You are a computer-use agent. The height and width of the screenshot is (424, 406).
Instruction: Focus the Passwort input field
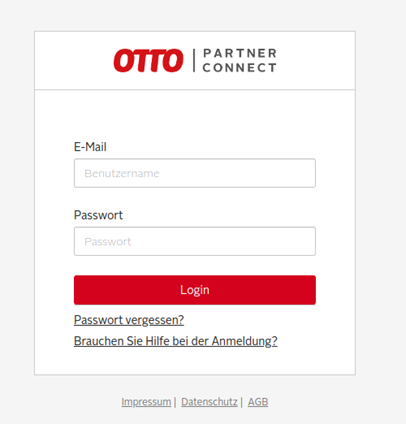click(195, 241)
